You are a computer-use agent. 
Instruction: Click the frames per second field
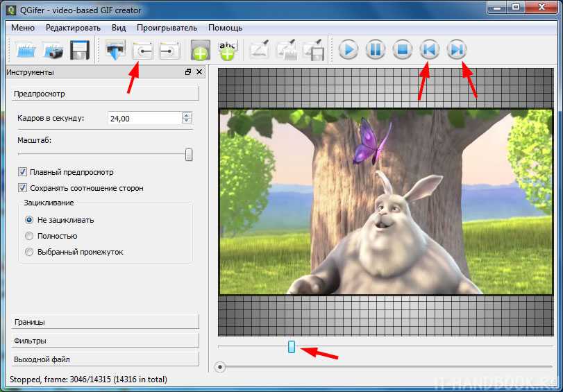[x=145, y=118]
